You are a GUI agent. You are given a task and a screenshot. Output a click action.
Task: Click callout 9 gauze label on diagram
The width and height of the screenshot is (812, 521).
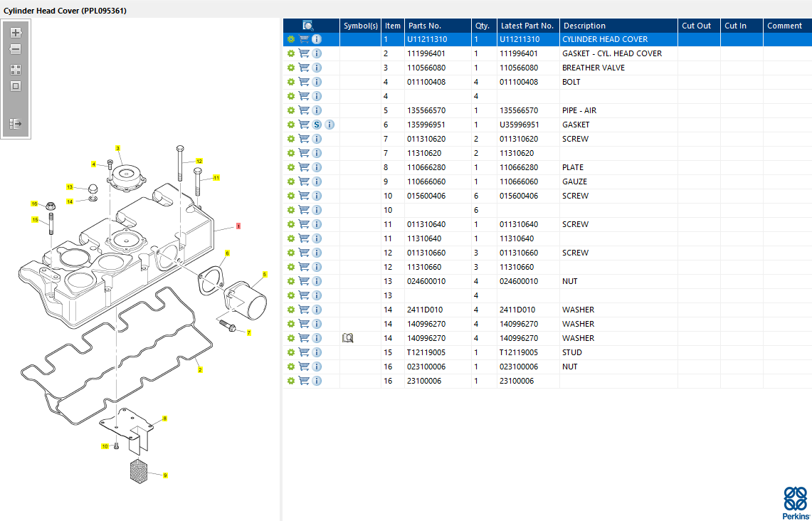click(165, 475)
